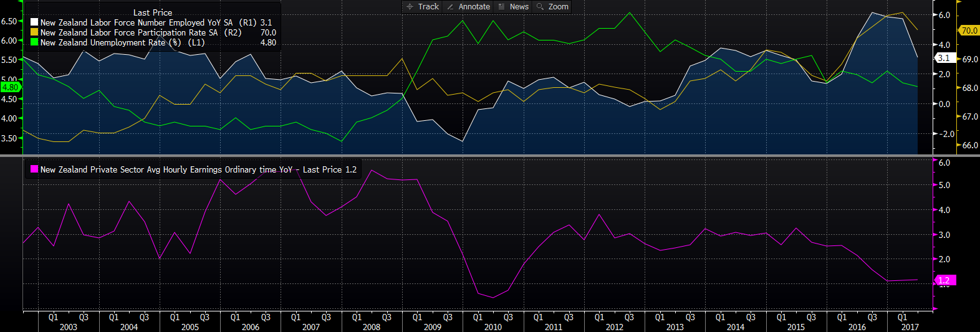Click the News list icon
Viewport: 980px width, 332px height.
coord(501,7)
